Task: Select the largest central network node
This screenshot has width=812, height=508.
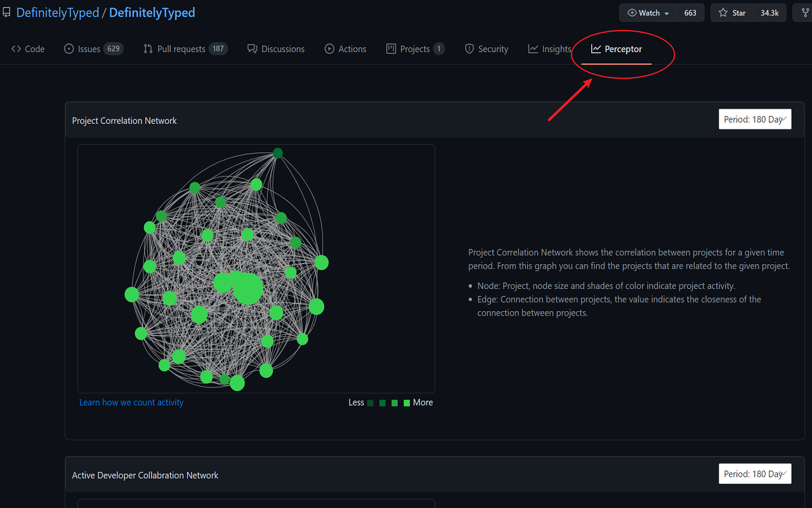Action: point(248,290)
